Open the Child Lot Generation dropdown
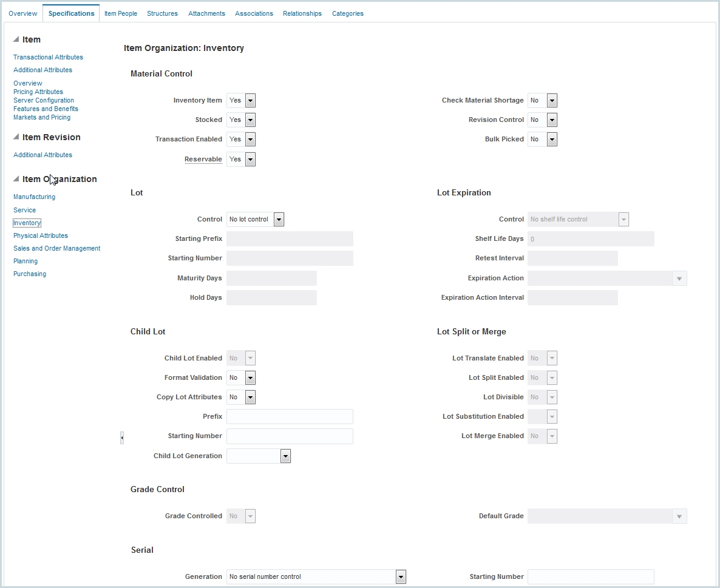This screenshot has height=588, width=720. point(285,456)
